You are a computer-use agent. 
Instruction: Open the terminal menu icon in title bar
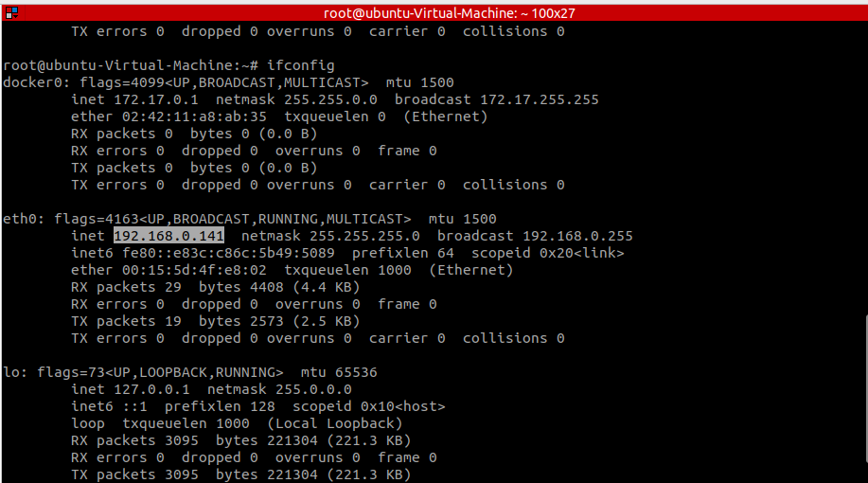tap(11, 12)
